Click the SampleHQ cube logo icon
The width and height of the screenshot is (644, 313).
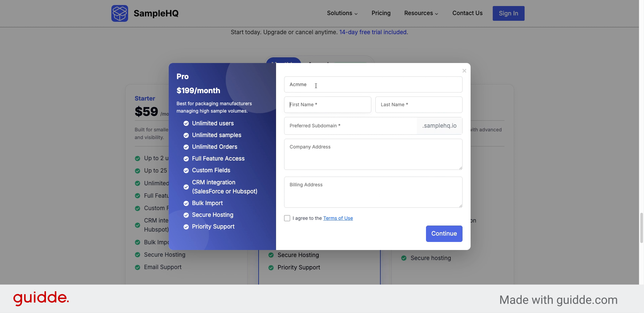click(x=120, y=13)
